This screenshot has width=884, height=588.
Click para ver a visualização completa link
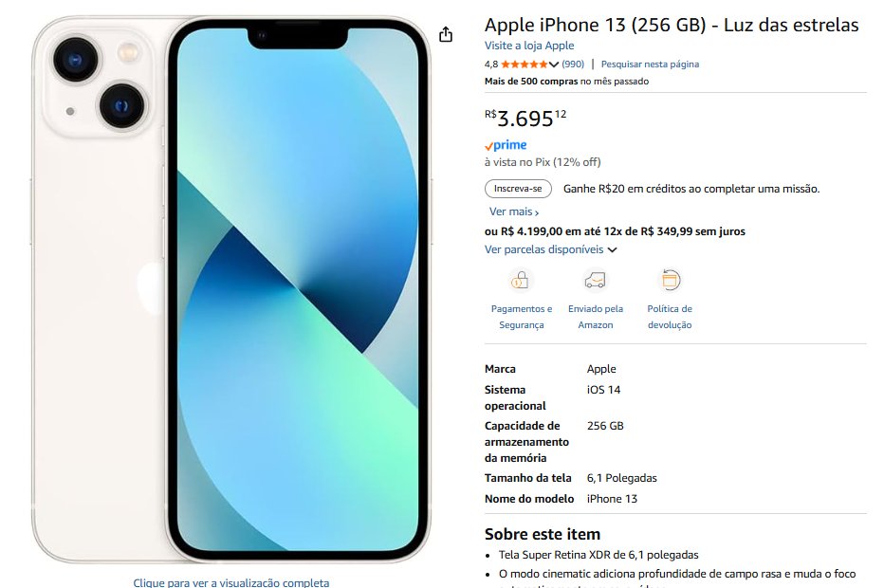click(231, 582)
